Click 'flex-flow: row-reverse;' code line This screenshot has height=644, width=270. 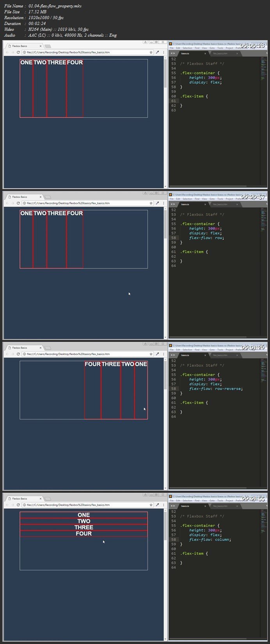pyautogui.click(x=216, y=389)
